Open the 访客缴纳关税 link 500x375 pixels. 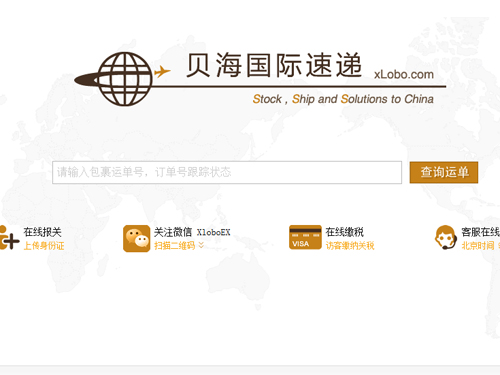coord(350,246)
